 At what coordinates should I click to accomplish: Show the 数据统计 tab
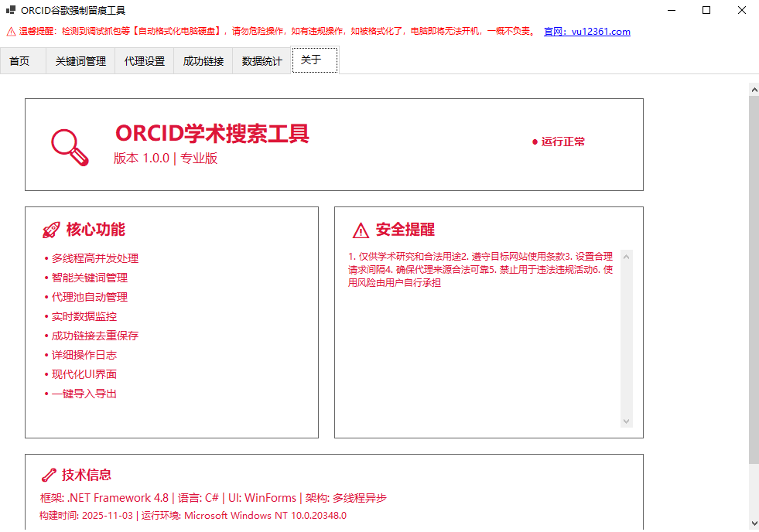point(262,61)
